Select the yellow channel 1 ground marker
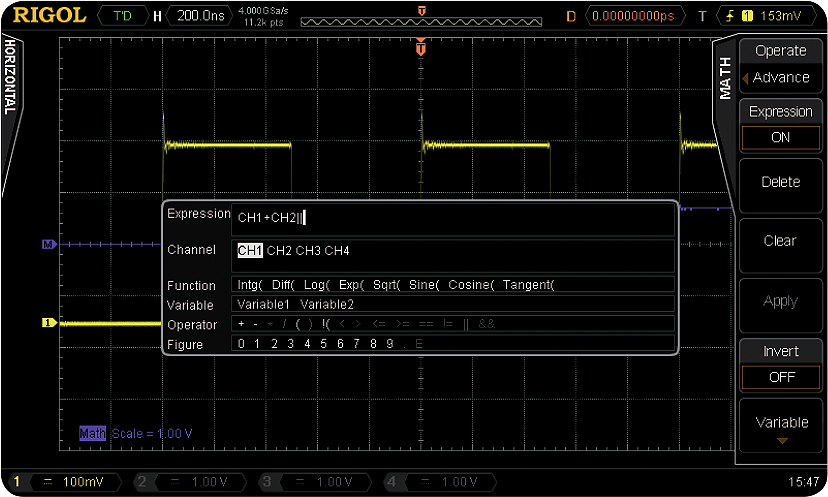 47,323
